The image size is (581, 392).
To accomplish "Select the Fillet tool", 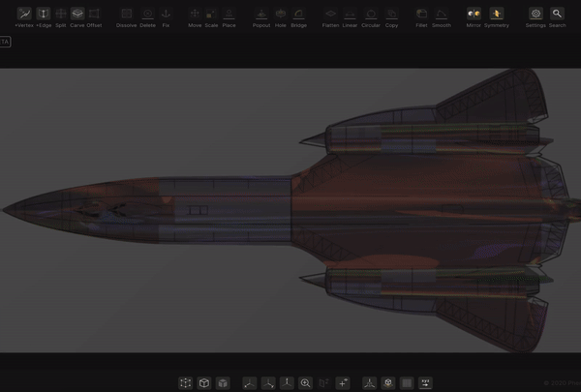I will point(421,17).
